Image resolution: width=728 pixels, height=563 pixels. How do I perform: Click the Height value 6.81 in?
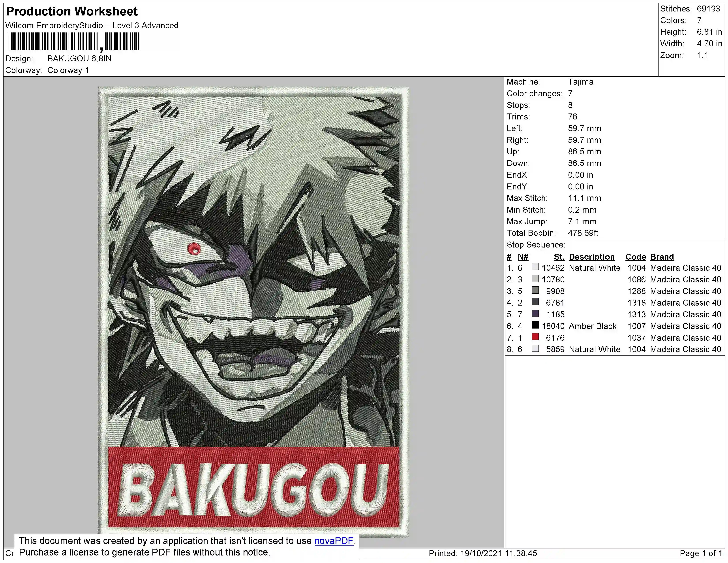click(709, 32)
